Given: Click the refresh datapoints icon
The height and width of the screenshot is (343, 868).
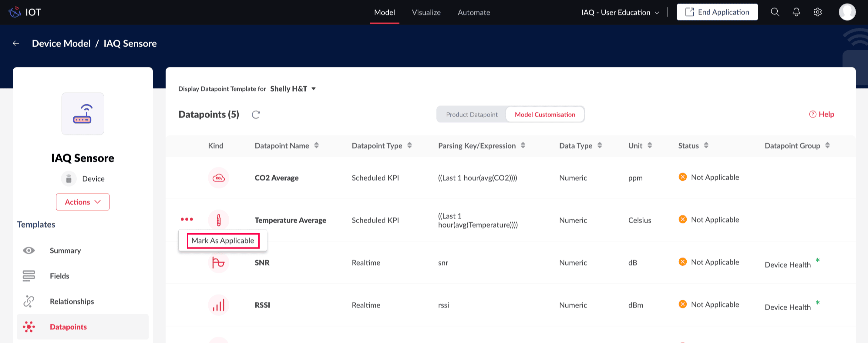Looking at the screenshot, I should [x=256, y=115].
